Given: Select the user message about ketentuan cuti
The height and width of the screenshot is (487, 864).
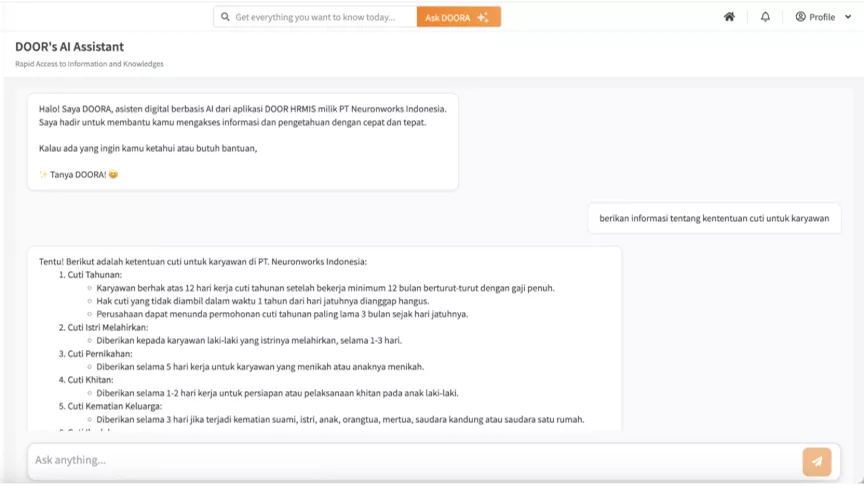Looking at the screenshot, I should (x=714, y=218).
